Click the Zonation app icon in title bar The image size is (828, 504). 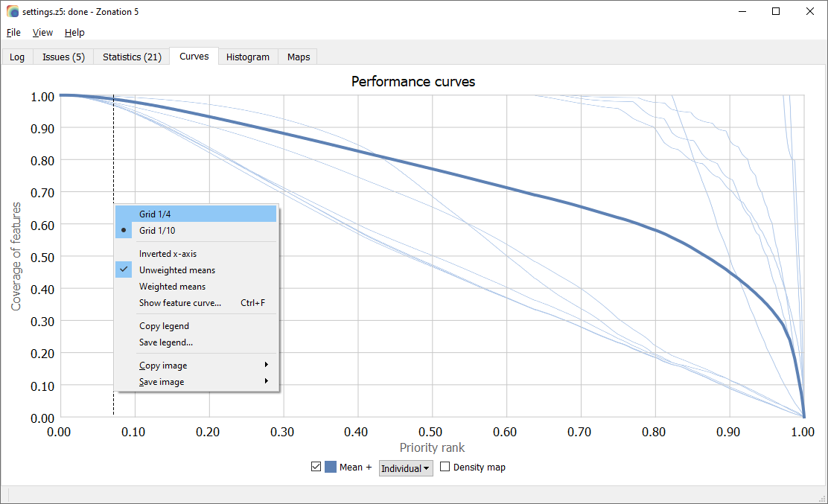tap(12, 12)
